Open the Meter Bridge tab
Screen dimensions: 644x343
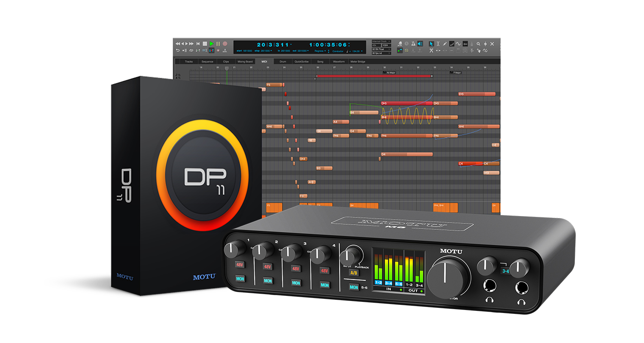[358, 62]
